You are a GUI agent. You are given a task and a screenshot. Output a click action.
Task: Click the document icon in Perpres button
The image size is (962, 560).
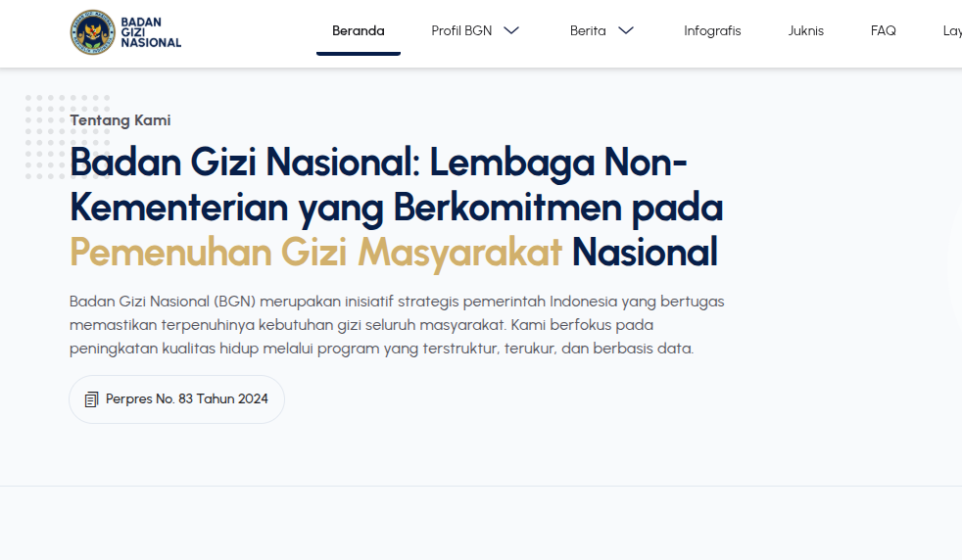[x=91, y=399]
